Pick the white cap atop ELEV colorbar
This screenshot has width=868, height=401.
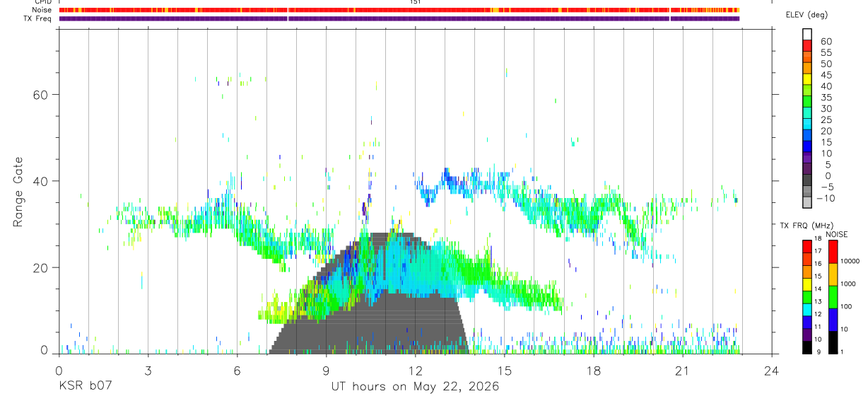coord(807,33)
